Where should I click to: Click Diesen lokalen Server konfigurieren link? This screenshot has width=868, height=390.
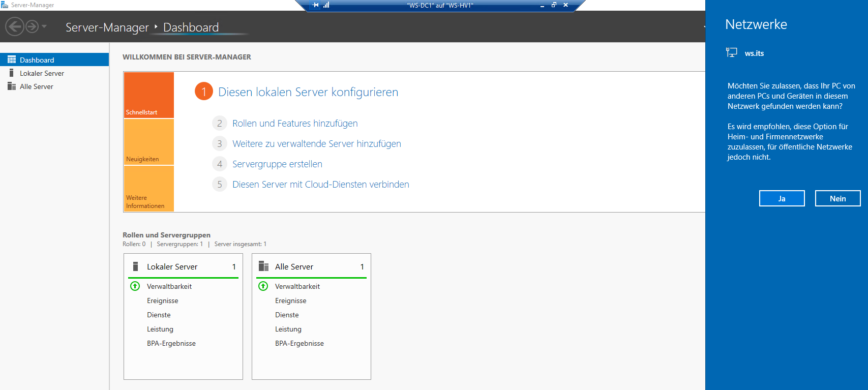(308, 92)
